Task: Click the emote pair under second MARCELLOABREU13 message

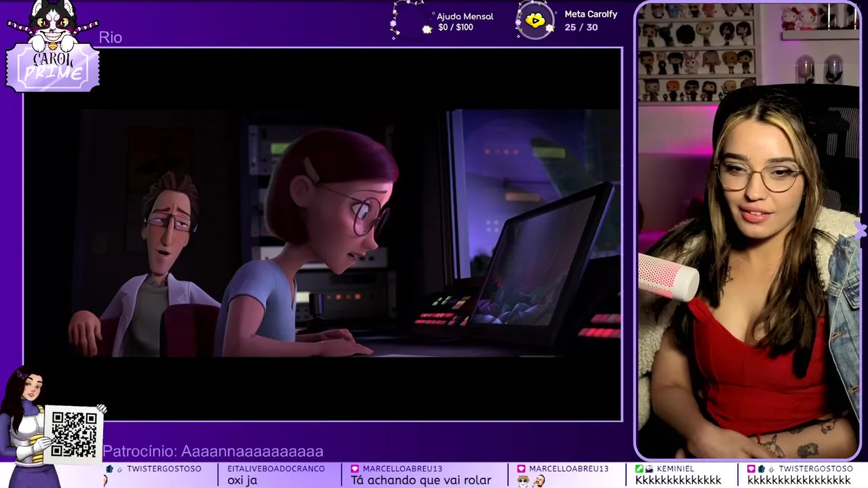Action: pos(532,481)
